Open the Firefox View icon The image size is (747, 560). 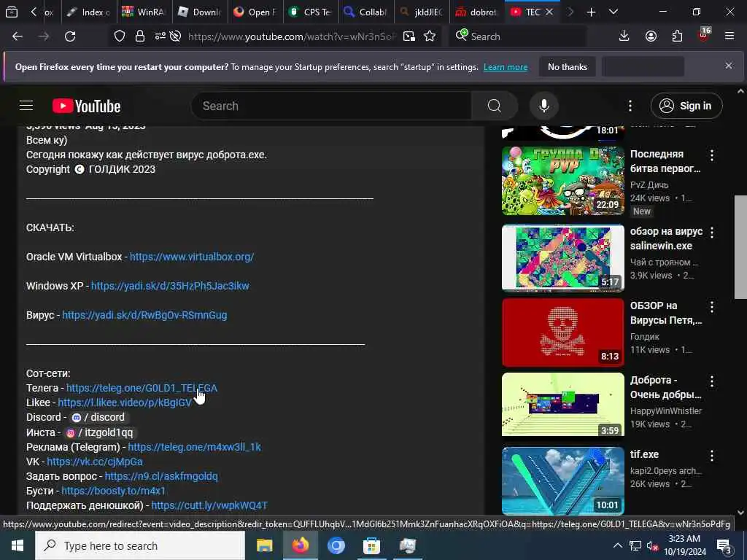coord(12,12)
